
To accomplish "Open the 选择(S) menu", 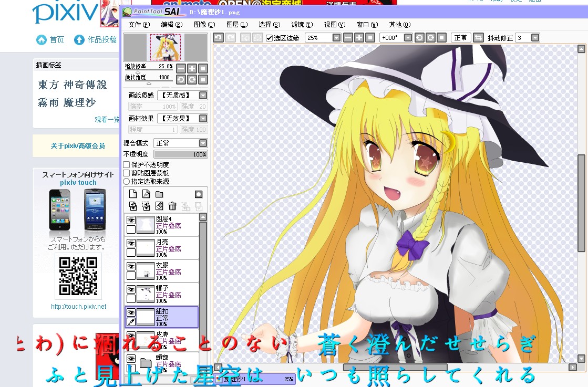I will click(269, 25).
